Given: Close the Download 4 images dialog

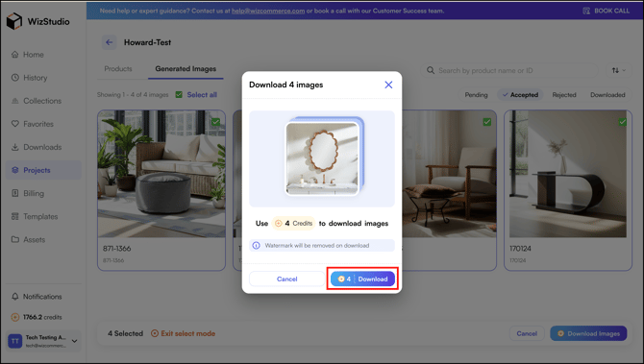Looking at the screenshot, I should pyautogui.click(x=388, y=85).
